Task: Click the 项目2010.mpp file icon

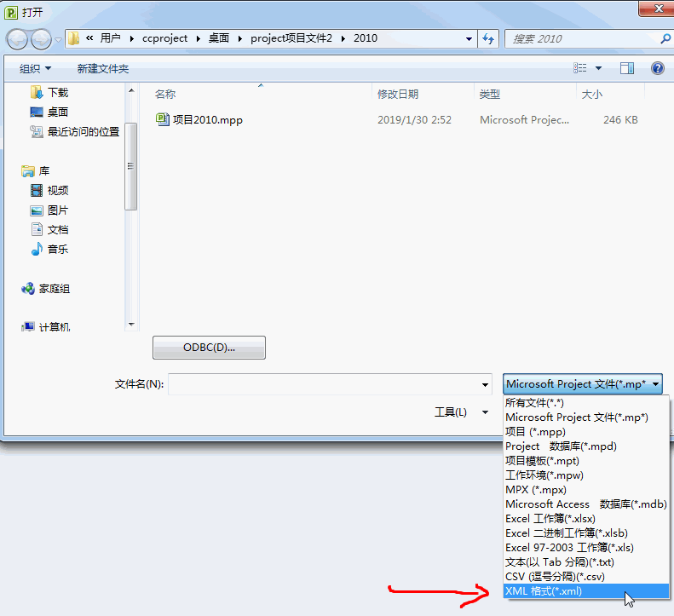Action: coord(162,119)
